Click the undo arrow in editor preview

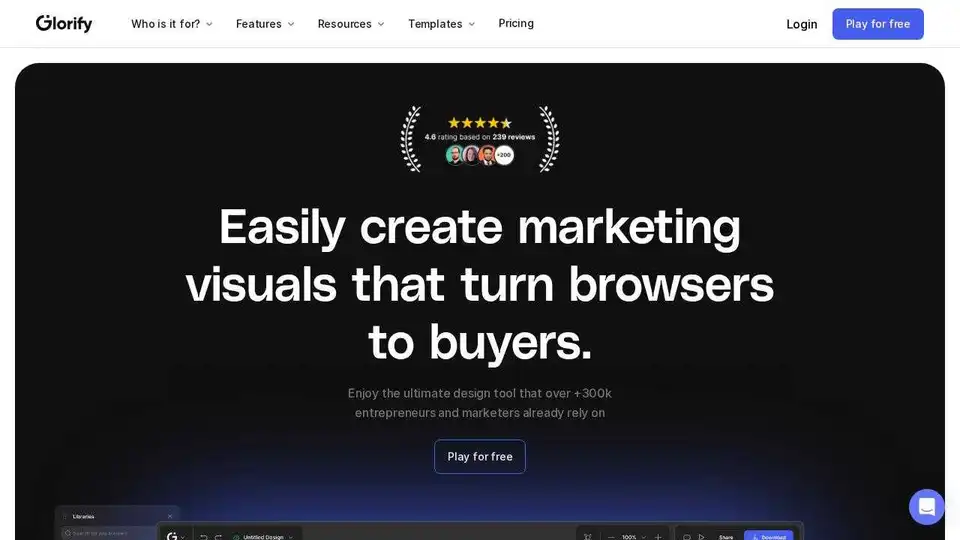tap(203, 537)
